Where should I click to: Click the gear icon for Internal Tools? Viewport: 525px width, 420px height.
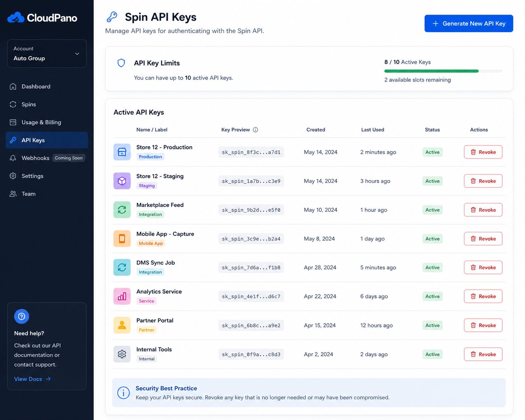122,354
